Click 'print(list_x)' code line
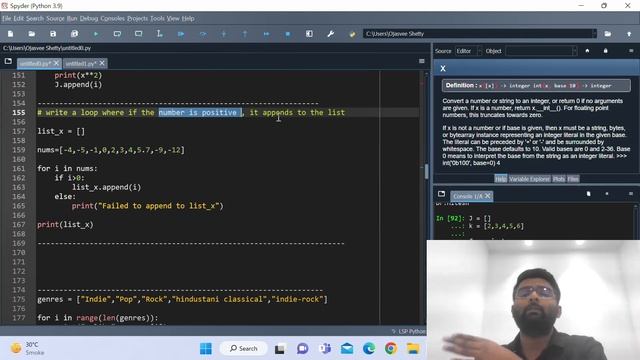 click(65, 224)
